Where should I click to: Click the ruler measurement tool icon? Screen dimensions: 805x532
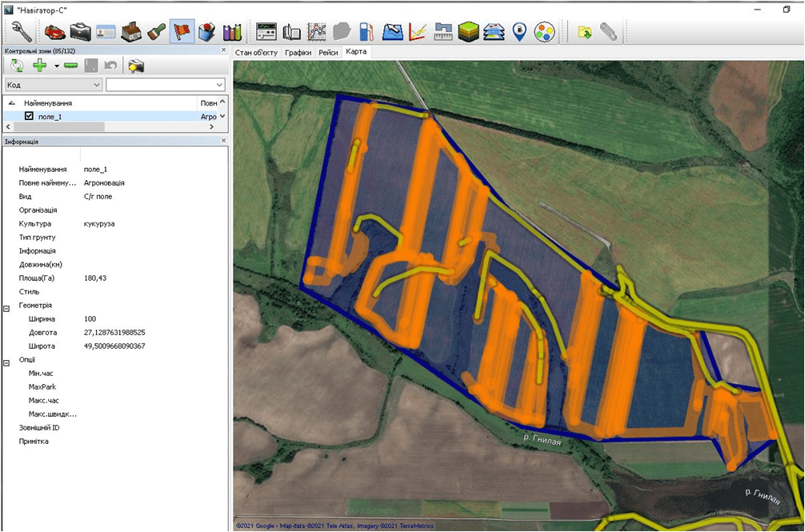[443, 31]
